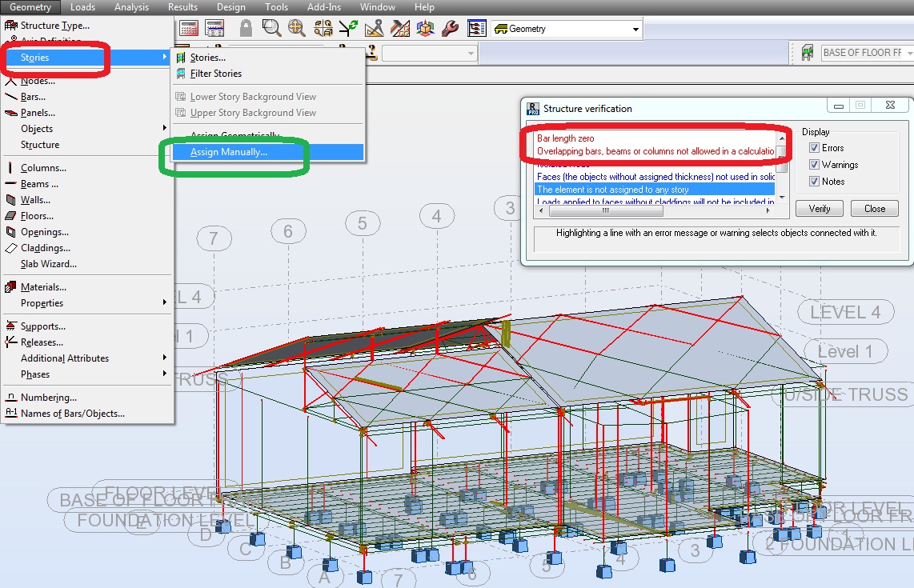Viewport: 914px width, 588px height.
Task: Select the set-square and compass dimension icon
Action: pyautogui.click(x=375, y=28)
